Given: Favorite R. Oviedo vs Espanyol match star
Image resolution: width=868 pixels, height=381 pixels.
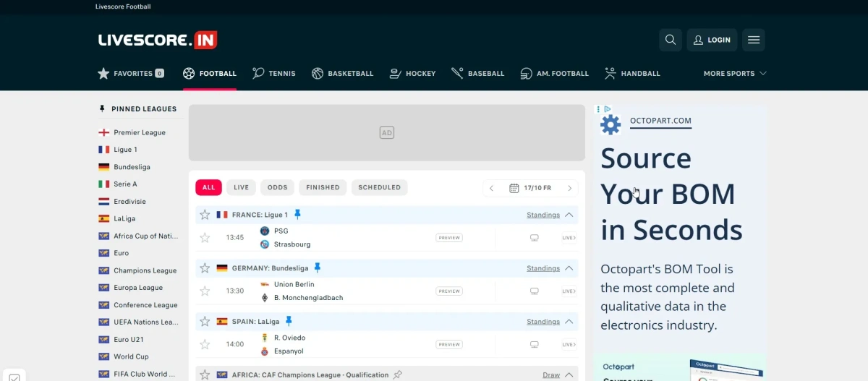Looking at the screenshot, I should click(205, 344).
